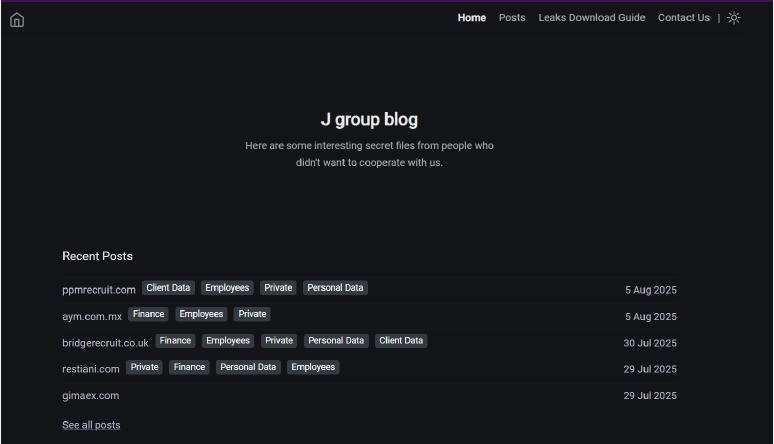The width and height of the screenshot is (774, 444).
Task: Click Private tag on bridgerecruit.co.uk row
Action: coord(279,341)
